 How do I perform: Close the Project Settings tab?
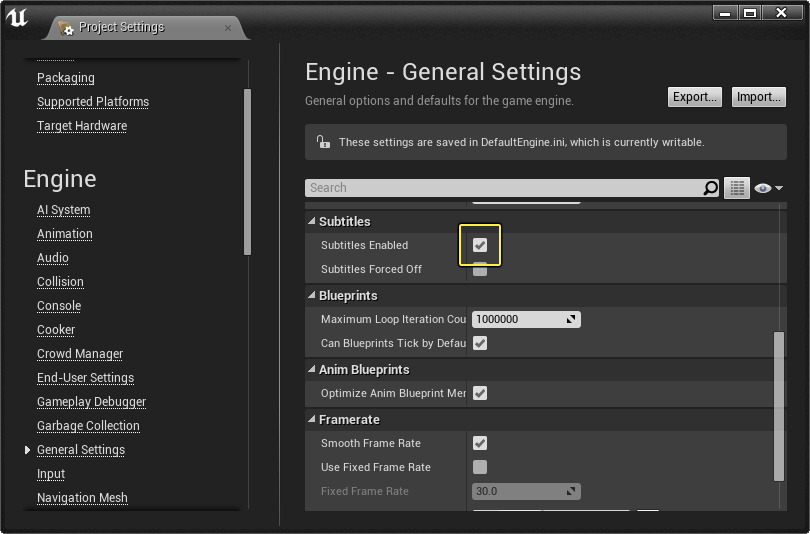coord(228,27)
